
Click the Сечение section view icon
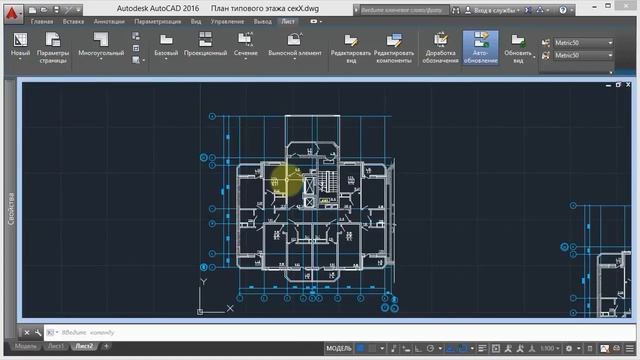click(x=245, y=40)
